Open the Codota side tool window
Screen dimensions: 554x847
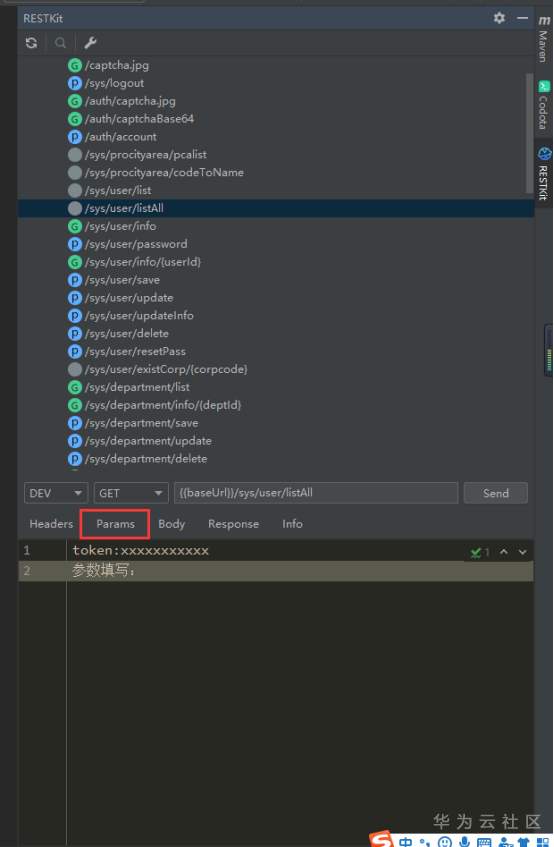point(544,105)
